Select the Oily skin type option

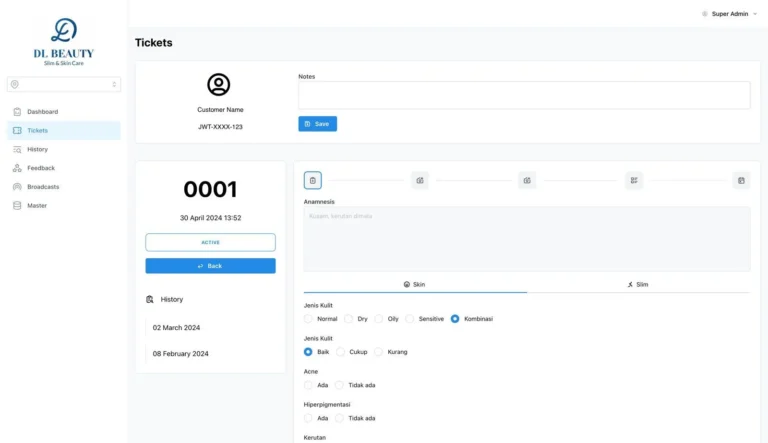(x=380, y=319)
